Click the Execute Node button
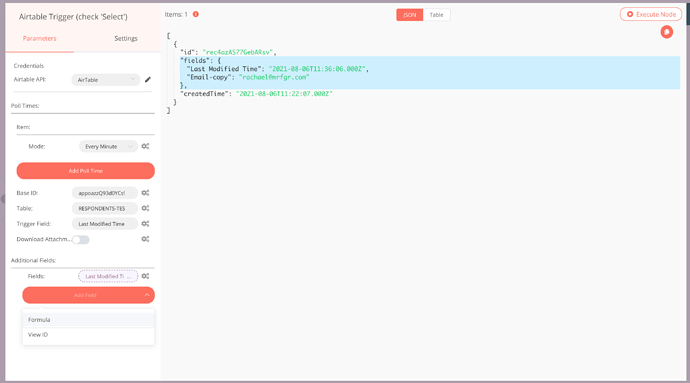 click(651, 14)
